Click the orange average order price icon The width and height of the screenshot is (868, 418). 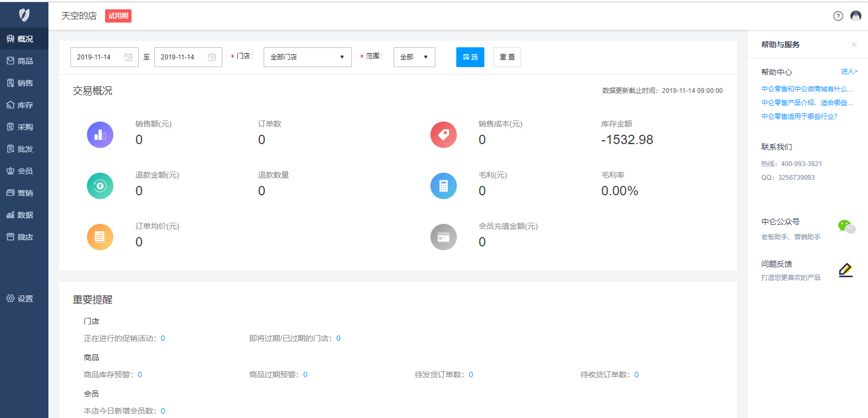click(x=100, y=237)
